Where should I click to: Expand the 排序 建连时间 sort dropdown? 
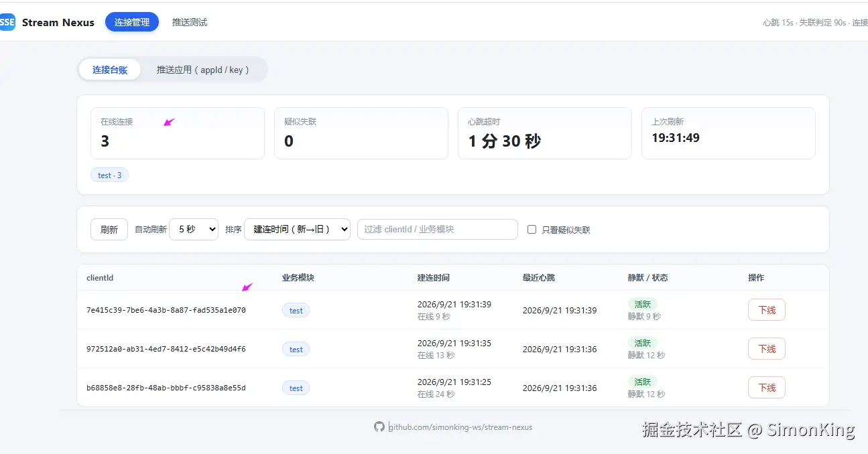click(x=297, y=229)
